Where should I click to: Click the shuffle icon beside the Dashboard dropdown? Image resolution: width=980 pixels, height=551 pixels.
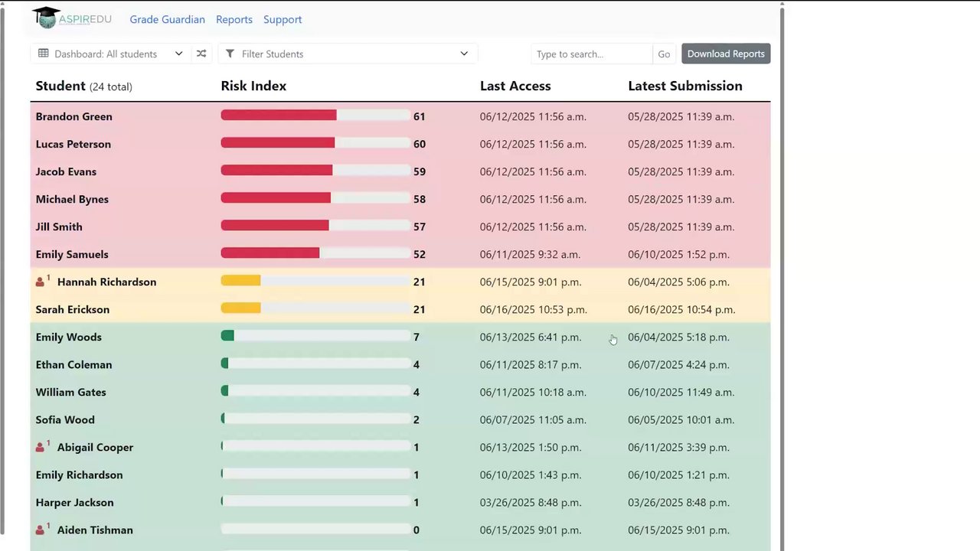[x=201, y=54]
